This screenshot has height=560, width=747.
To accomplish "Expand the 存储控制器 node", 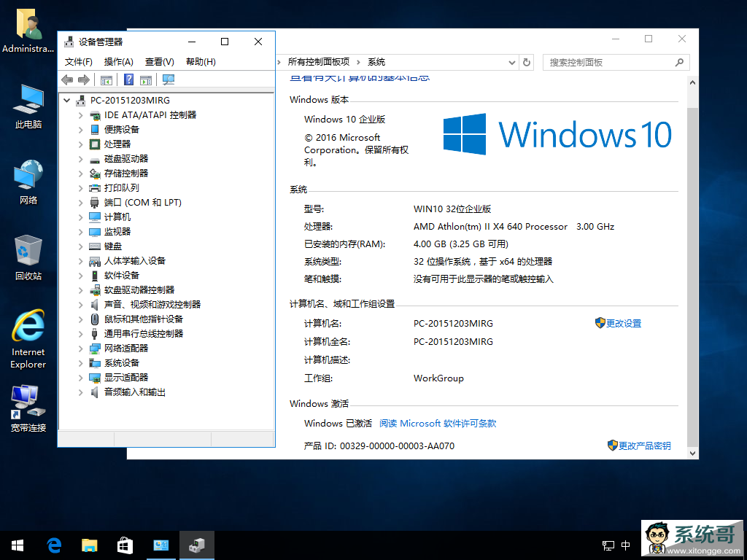I will coord(80,174).
